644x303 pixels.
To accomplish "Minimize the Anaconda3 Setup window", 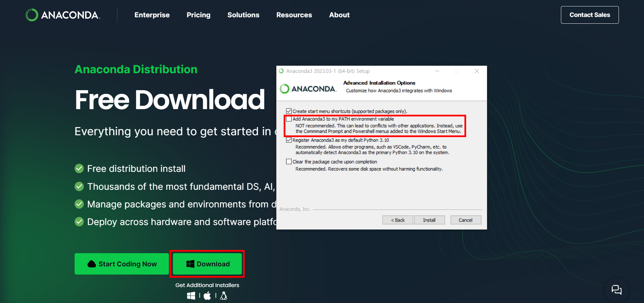I will click(437, 71).
